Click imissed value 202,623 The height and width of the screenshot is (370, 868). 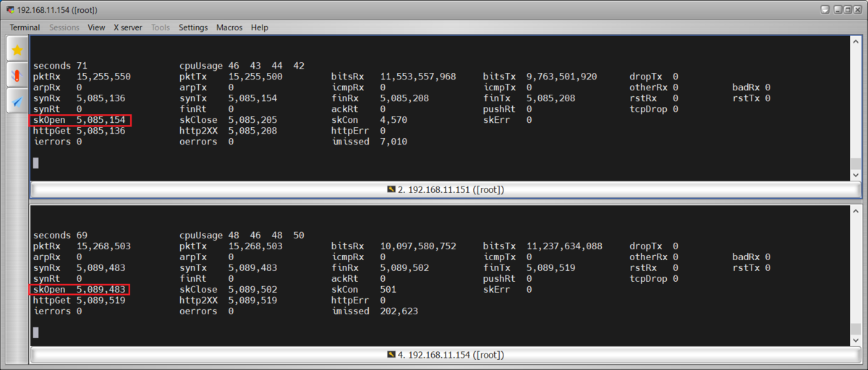coord(399,311)
